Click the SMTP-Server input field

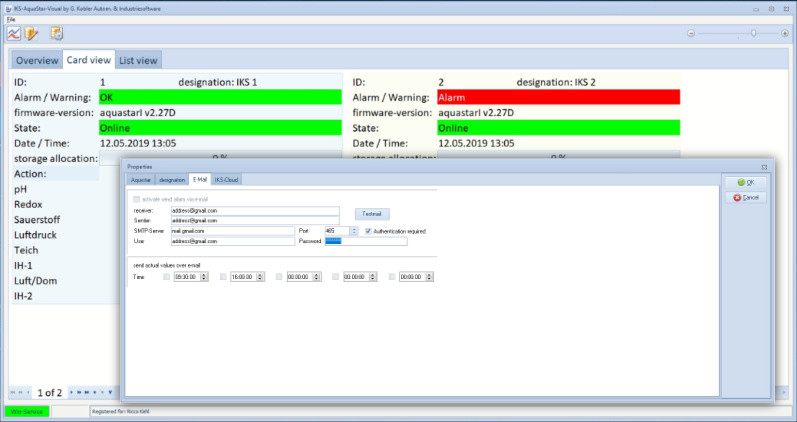[232, 231]
